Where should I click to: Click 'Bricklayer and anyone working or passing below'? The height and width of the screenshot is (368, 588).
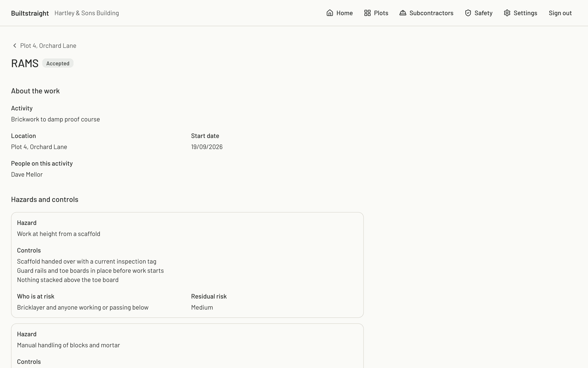(x=83, y=308)
